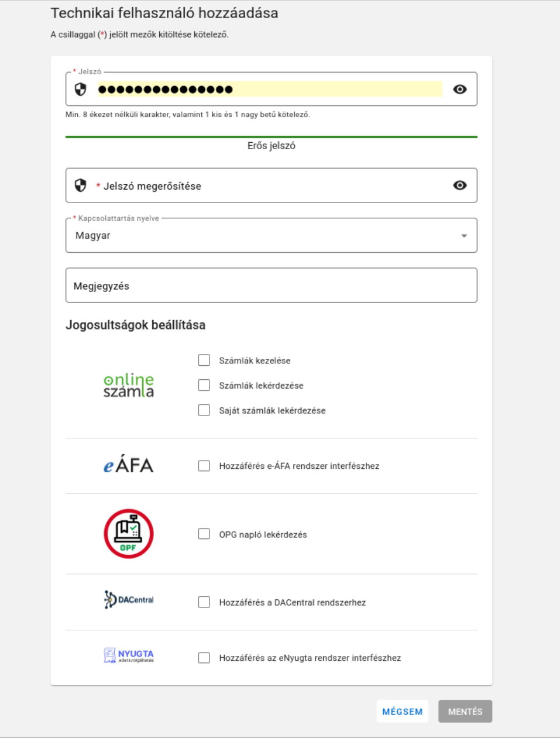
Task: Check the Számlák lekérdezése option
Action: pyautogui.click(x=204, y=385)
